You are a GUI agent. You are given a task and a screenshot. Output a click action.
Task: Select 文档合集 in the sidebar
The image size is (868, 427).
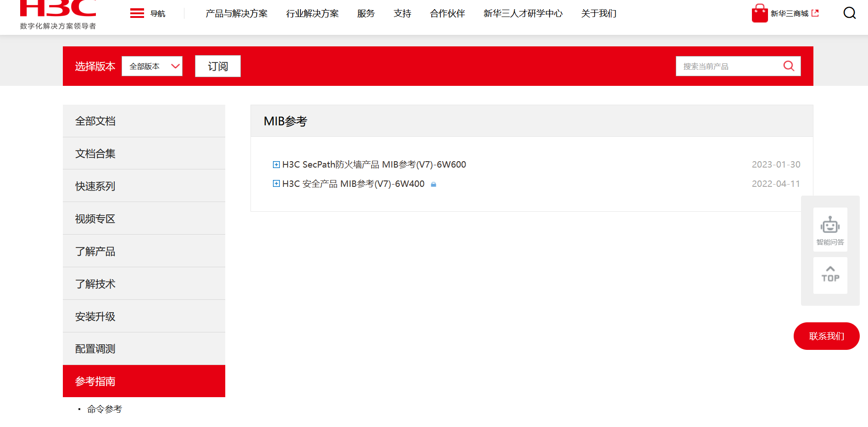click(x=144, y=153)
